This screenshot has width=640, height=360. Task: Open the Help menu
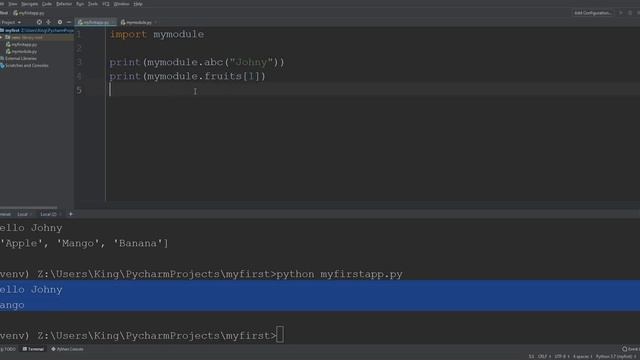click(x=138, y=4)
